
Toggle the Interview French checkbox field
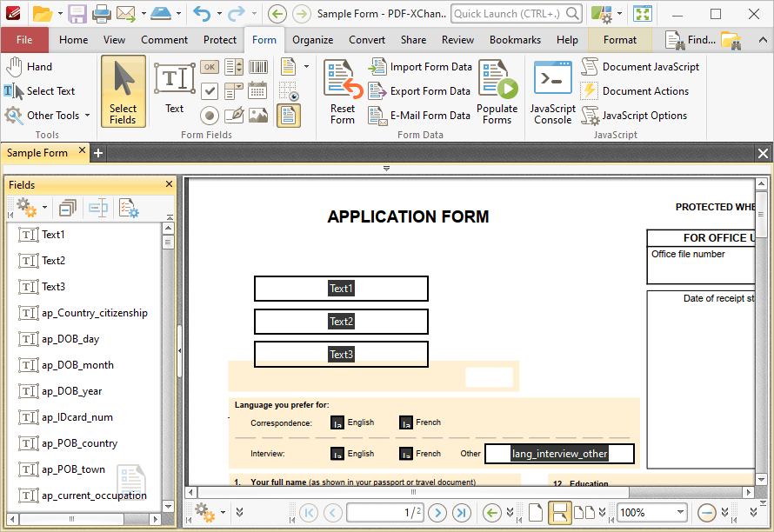(406, 454)
